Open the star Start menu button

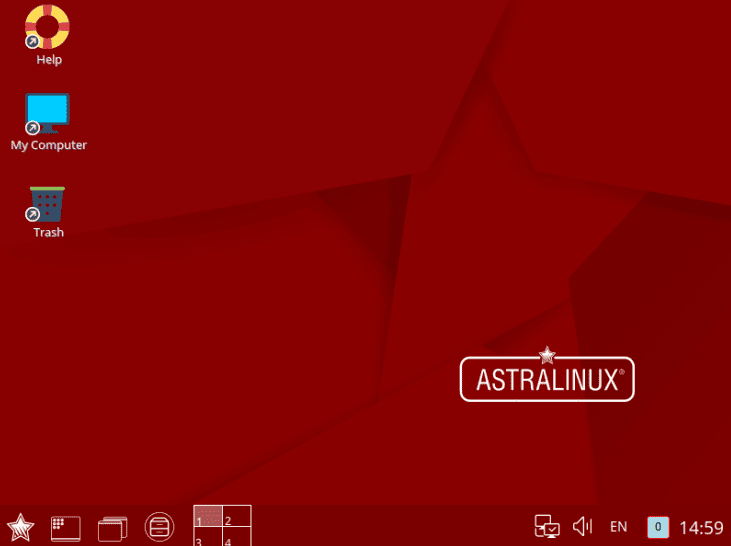pos(20,526)
